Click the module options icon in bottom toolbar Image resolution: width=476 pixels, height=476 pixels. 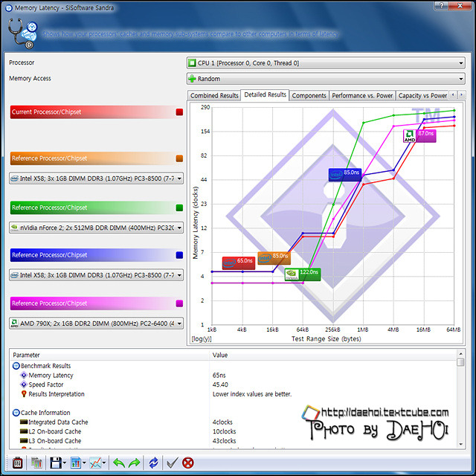point(17,463)
